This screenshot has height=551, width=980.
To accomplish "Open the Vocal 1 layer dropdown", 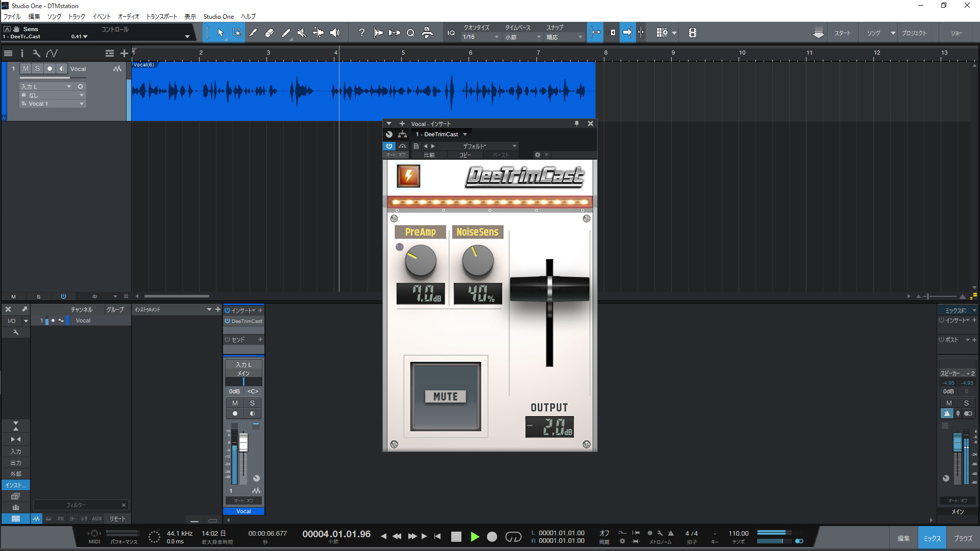I will click(53, 104).
